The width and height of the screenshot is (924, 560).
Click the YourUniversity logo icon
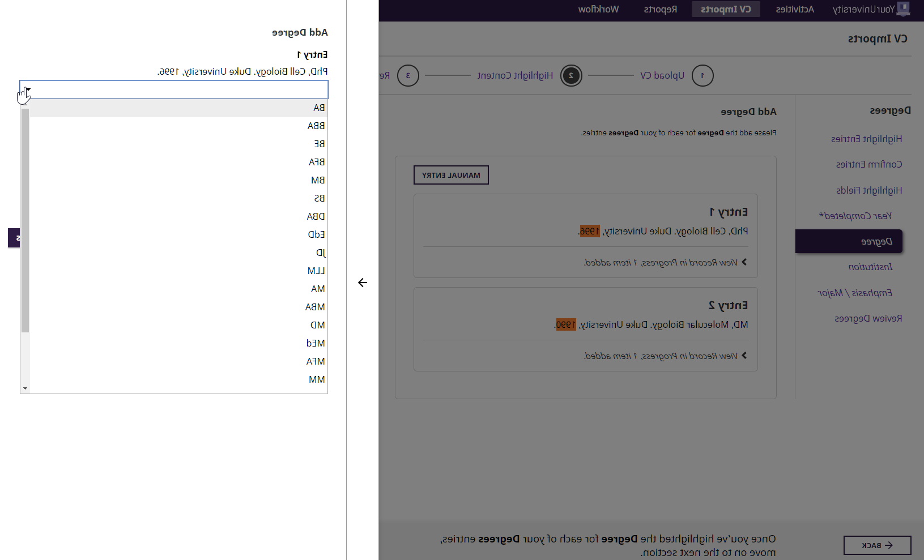point(904,8)
